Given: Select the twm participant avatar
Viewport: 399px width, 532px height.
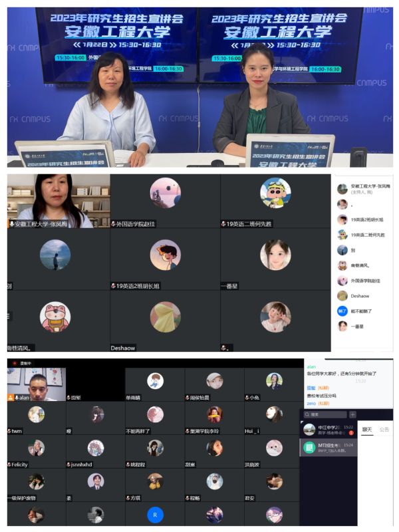Looking at the screenshot, I should point(37,414).
